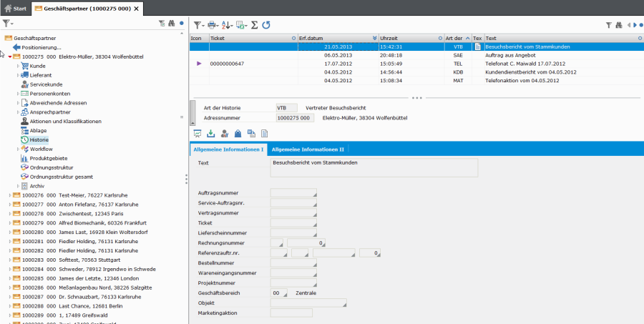The width and height of the screenshot is (644, 324).
Task: Click the Projektnummer input field
Action: pyautogui.click(x=293, y=283)
